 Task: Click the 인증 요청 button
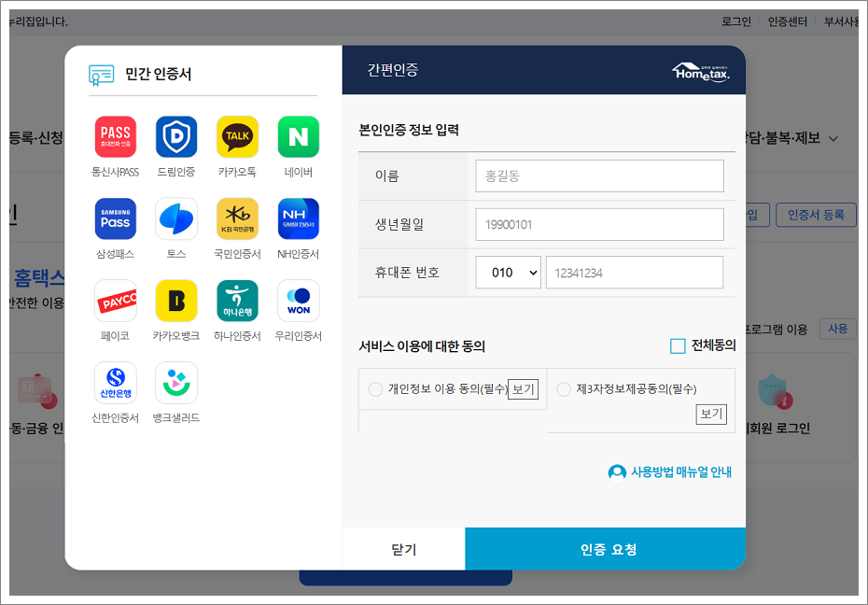click(606, 549)
